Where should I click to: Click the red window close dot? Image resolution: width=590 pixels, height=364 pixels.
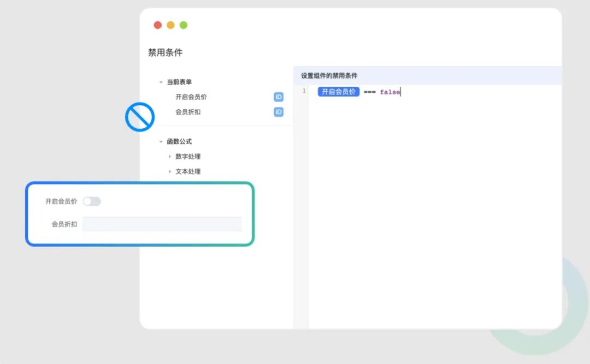[158, 25]
